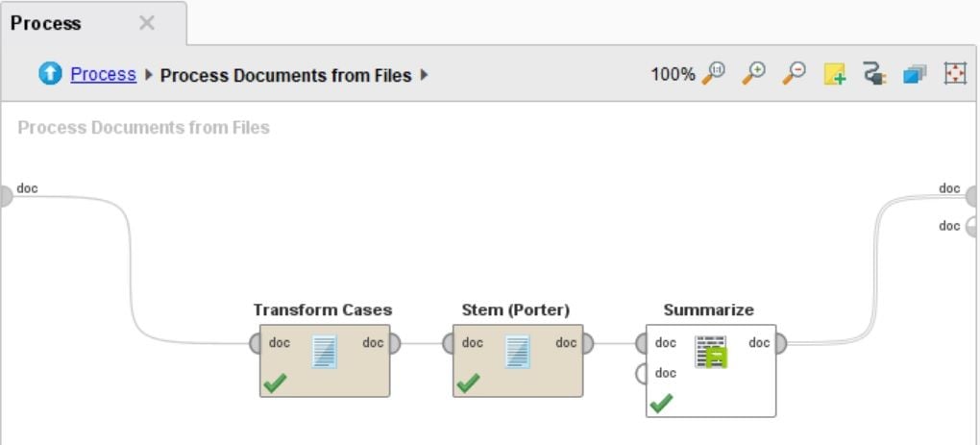Click the zoom out magnifier icon
This screenshot has width=980, height=445.
tap(794, 74)
